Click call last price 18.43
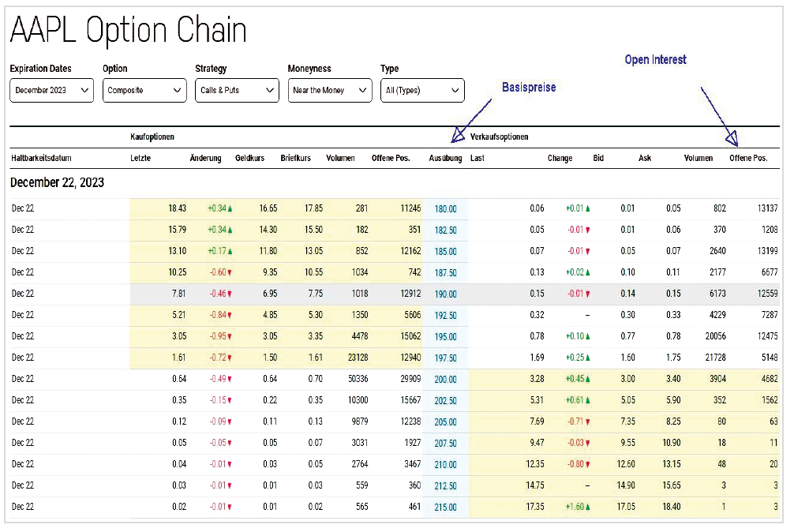This screenshot has height=532, width=794. pos(178,208)
